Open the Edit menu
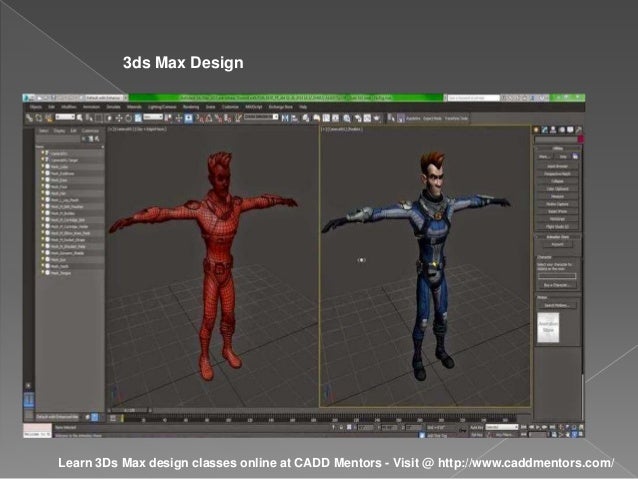 coord(51,107)
